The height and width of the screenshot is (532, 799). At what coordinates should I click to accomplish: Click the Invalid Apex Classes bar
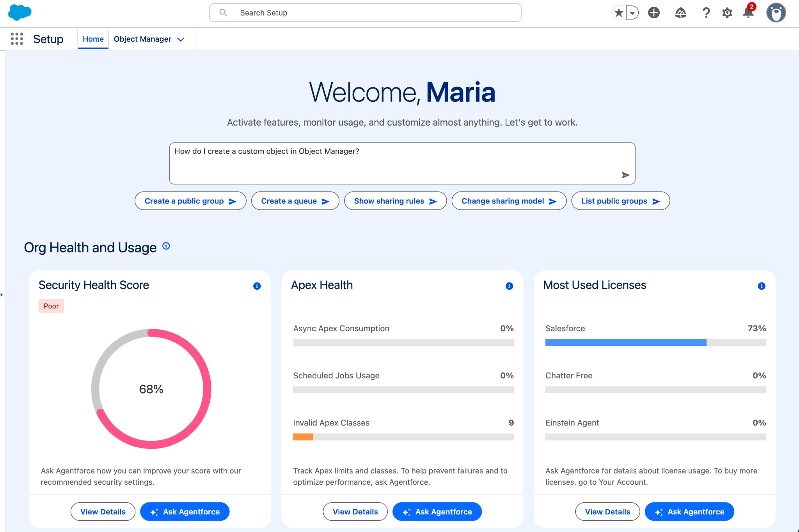click(x=403, y=437)
